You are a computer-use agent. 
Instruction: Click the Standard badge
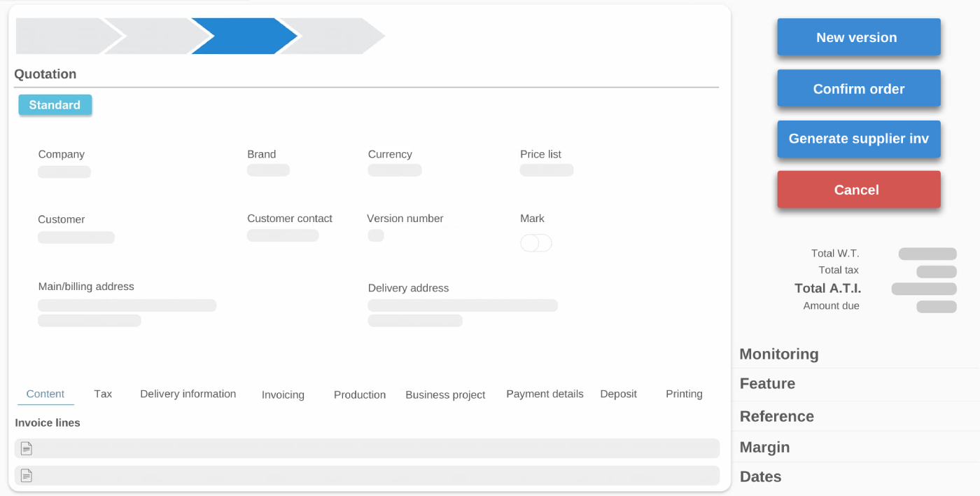point(55,105)
